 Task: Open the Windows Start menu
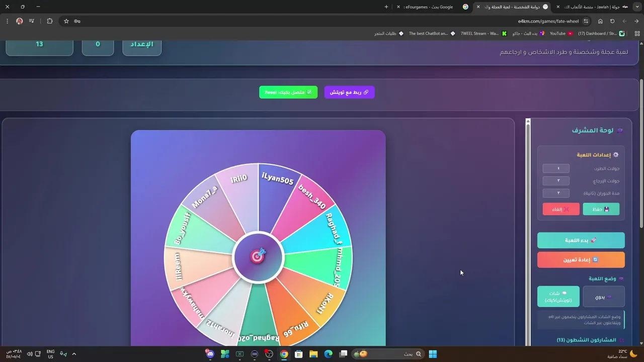(x=433, y=354)
